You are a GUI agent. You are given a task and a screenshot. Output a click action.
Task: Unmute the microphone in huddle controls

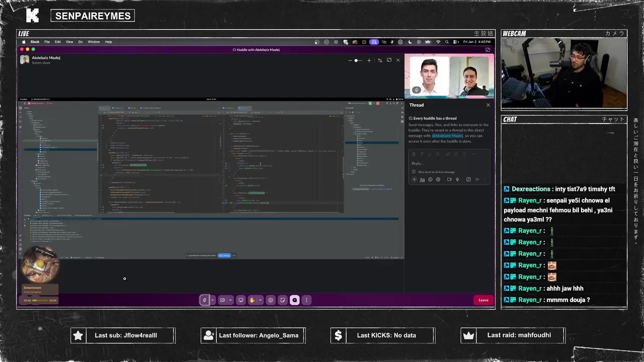pos(204,300)
